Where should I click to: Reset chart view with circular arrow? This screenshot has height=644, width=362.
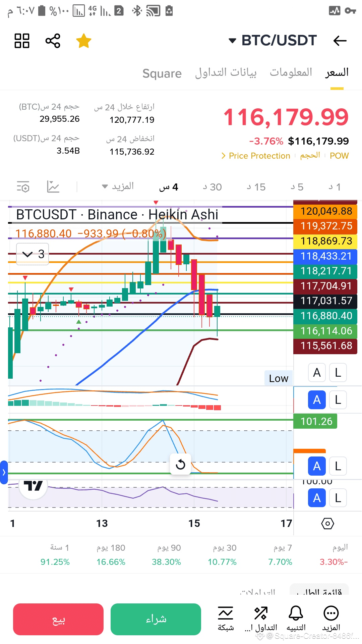pos(180,464)
